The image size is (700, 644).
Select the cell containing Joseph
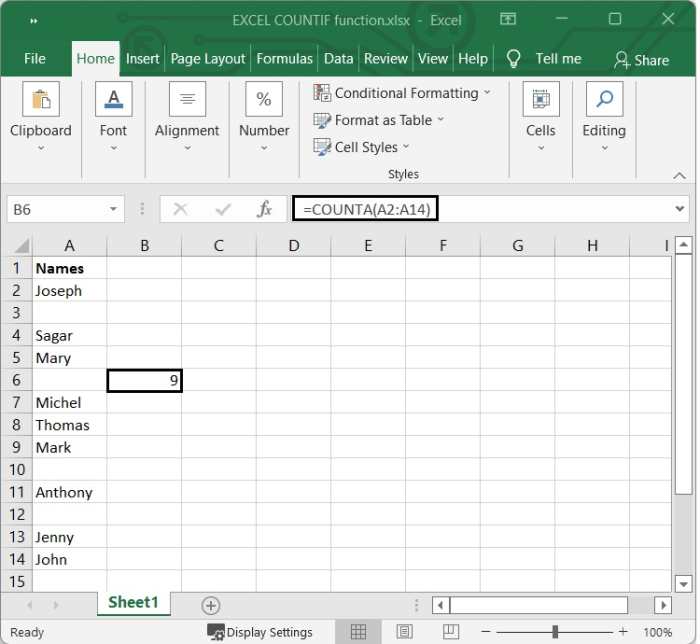click(69, 291)
